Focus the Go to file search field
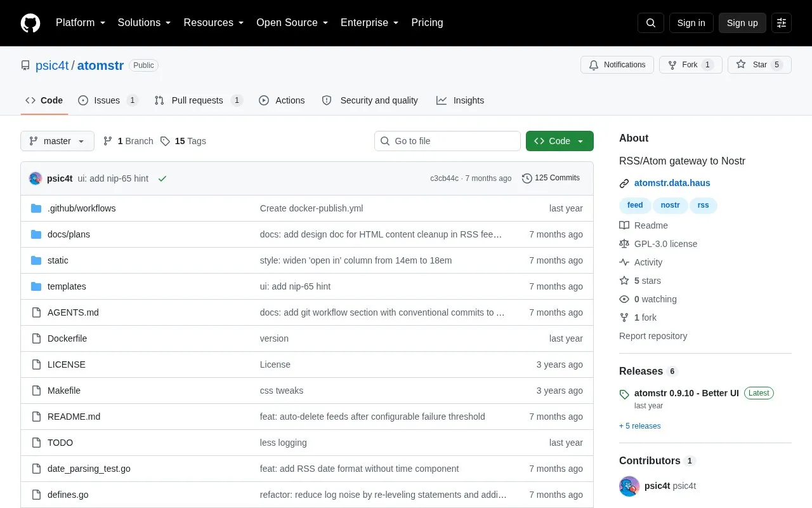The image size is (812, 508). [447, 141]
